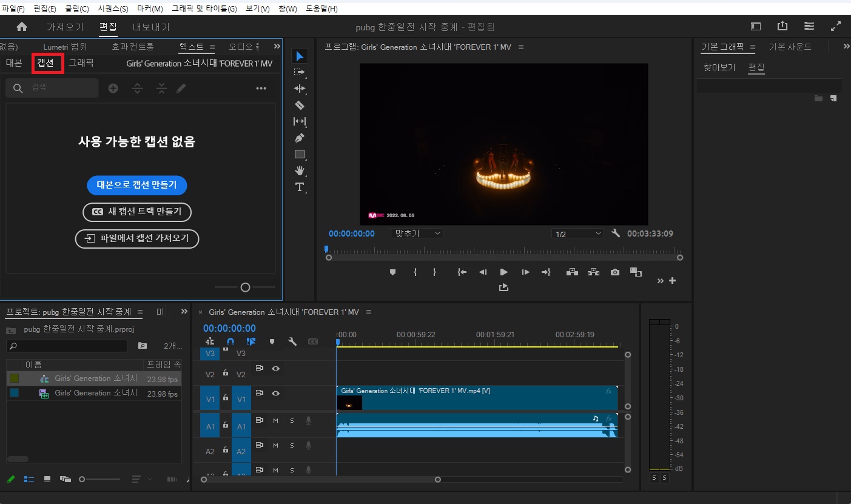Click the New Bin folder icon in Essential Graphics

pyautogui.click(x=818, y=98)
